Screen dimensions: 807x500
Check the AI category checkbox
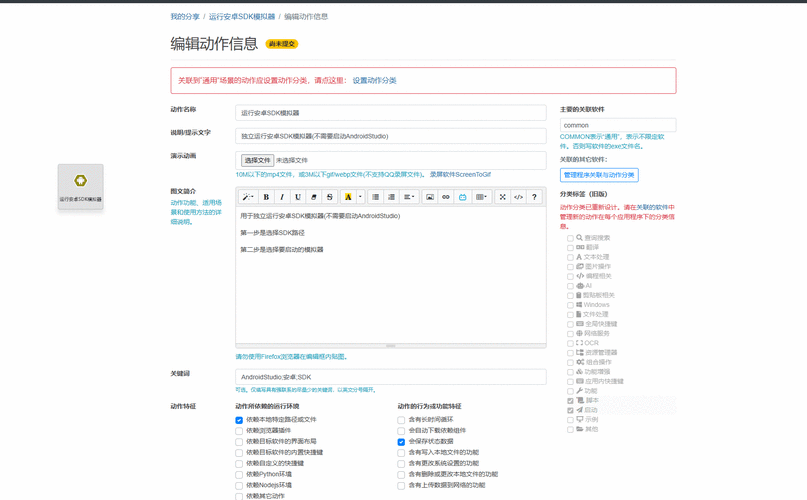click(570, 286)
